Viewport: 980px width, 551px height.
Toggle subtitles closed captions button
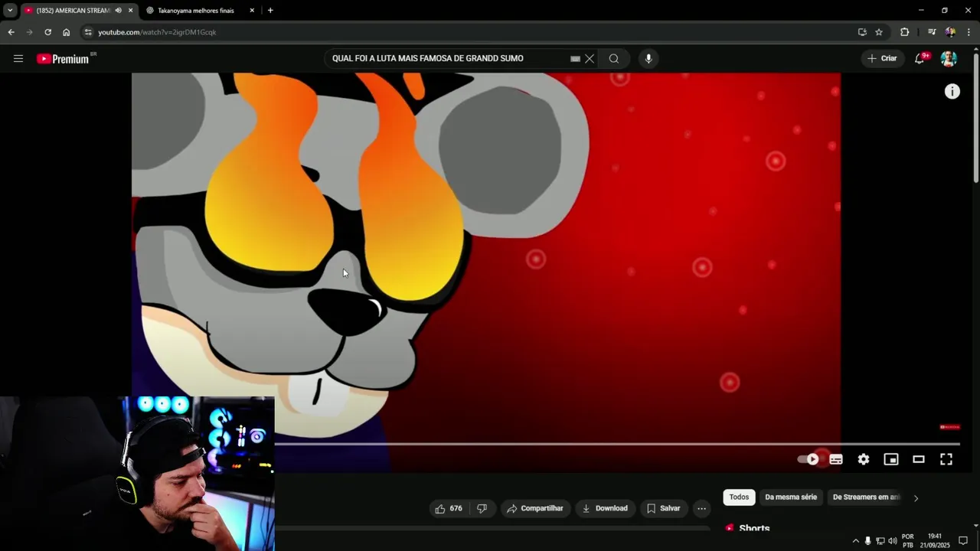coord(836,459)
